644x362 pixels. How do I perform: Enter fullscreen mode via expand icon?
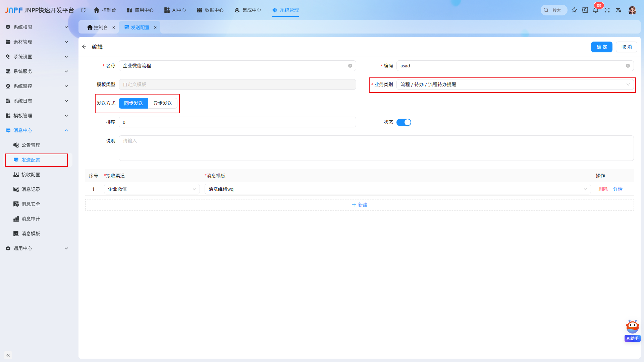(x=607, y=10)
